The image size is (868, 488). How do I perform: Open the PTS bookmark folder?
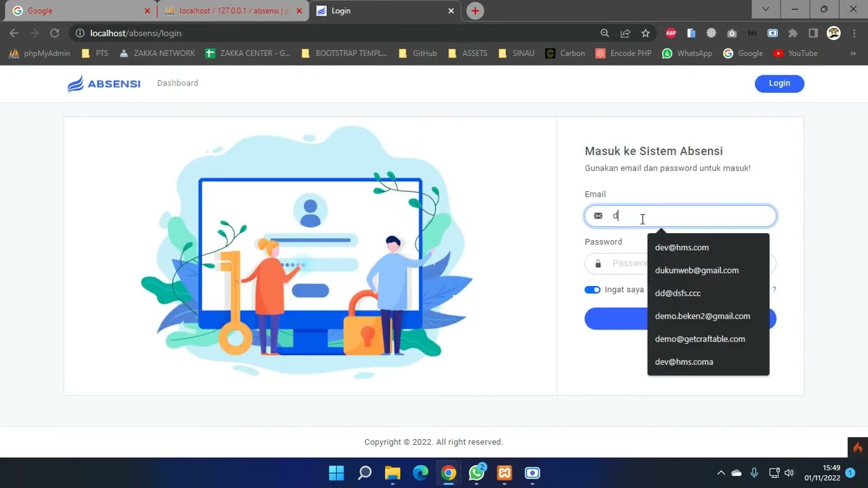tap(94, 53)
